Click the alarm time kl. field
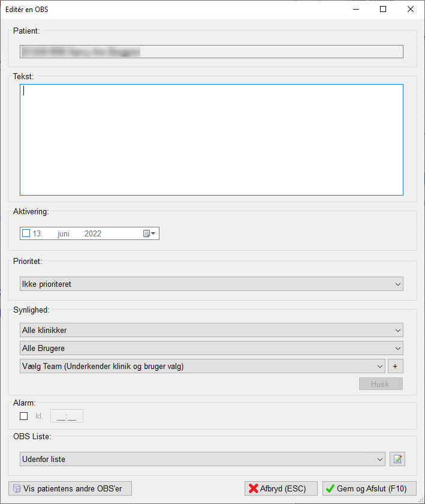 67,416
